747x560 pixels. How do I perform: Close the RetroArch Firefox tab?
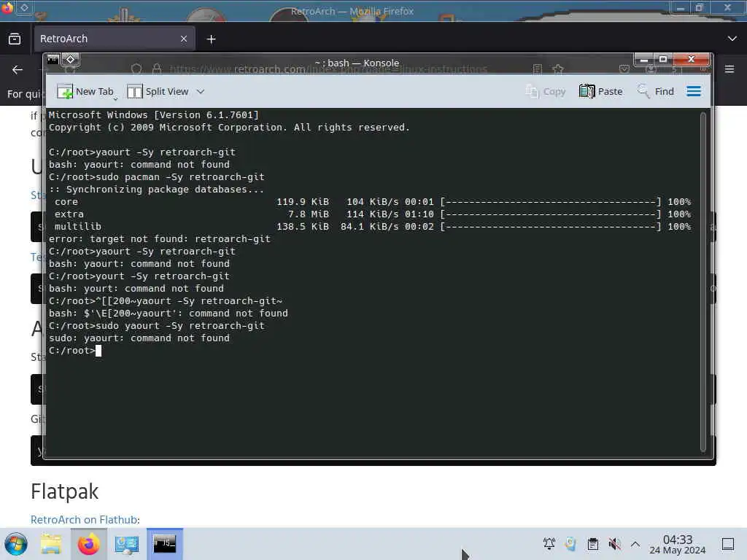(x=184, y=39)
